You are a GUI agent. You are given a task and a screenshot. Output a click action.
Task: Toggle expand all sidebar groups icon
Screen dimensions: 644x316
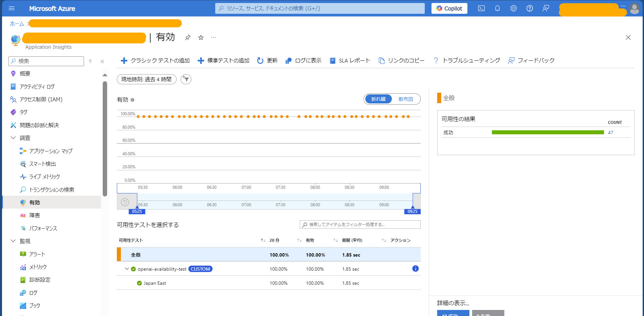coord(90,61)
